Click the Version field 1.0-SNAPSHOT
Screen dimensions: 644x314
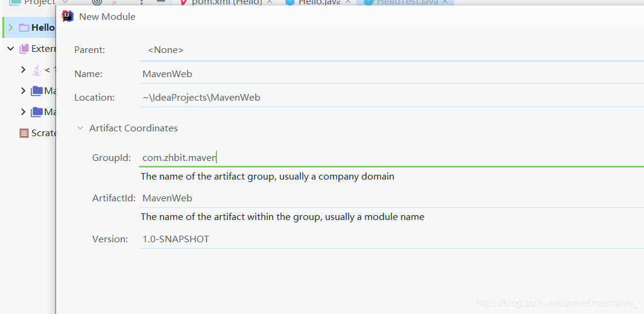click(x=391, y=239)
